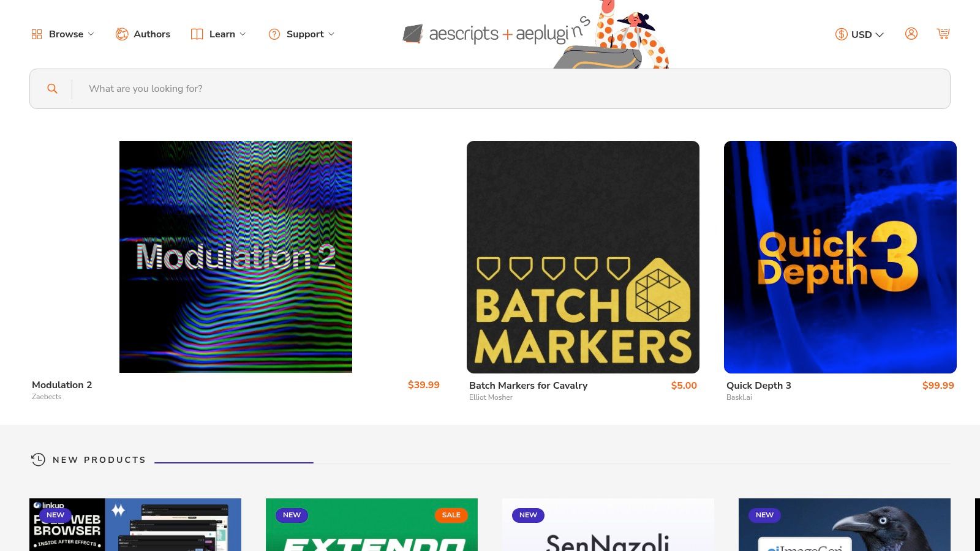Screen dimensions: 980x551
Task: Click the Support question mark icon
Action: pyautogui.click(x=274, y=34)
